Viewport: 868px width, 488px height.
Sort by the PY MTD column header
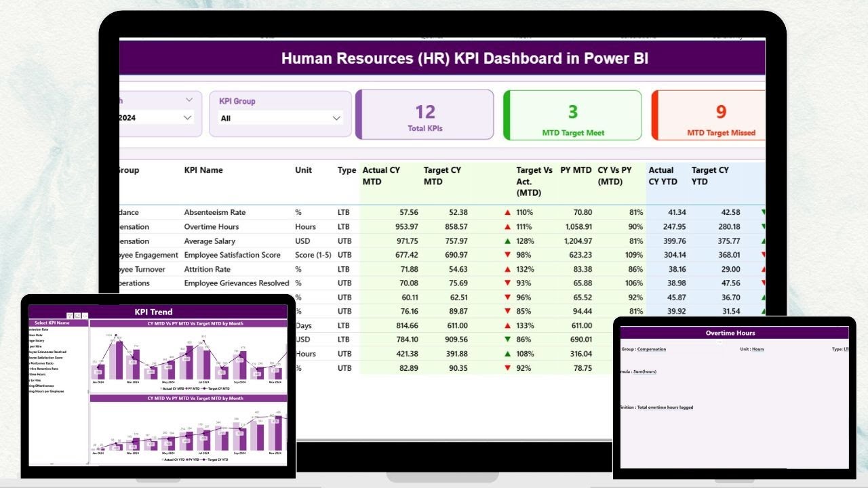[x=576, y=170]
